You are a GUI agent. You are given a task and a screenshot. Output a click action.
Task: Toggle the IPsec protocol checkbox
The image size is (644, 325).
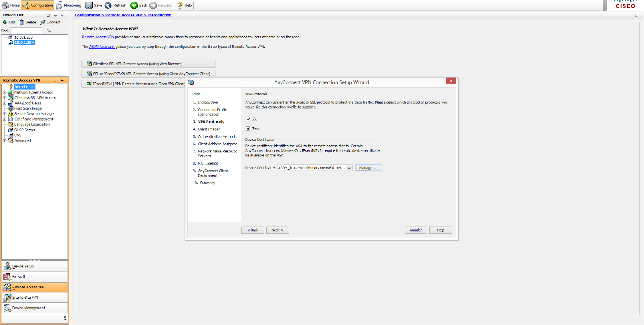click(x=248, y=129)
